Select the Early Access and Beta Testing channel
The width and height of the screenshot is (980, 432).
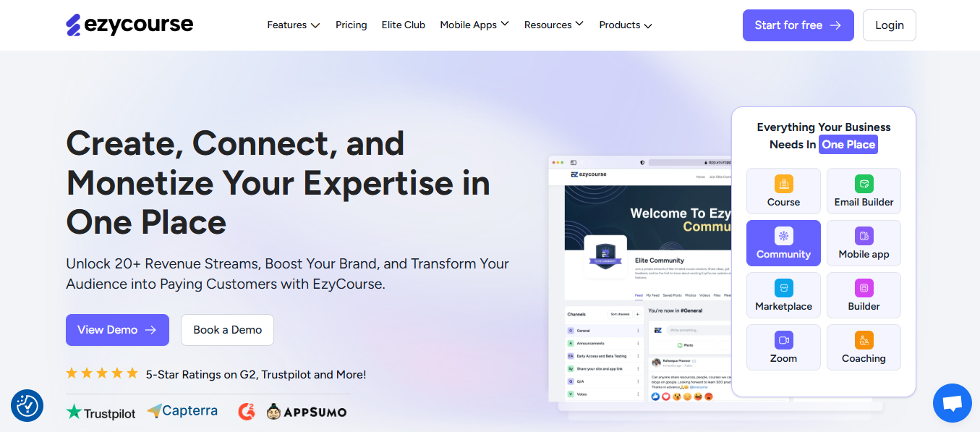(x=603, y=356)
